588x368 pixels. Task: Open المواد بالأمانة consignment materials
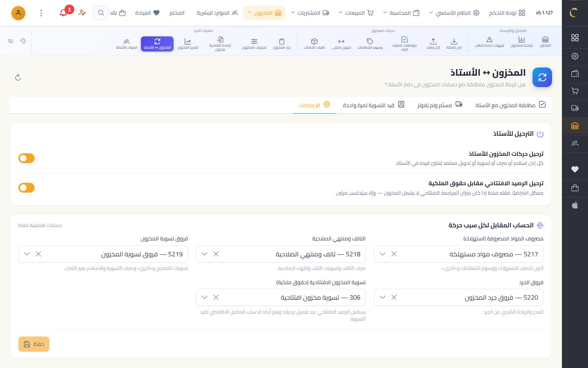(x=127, y=43)
